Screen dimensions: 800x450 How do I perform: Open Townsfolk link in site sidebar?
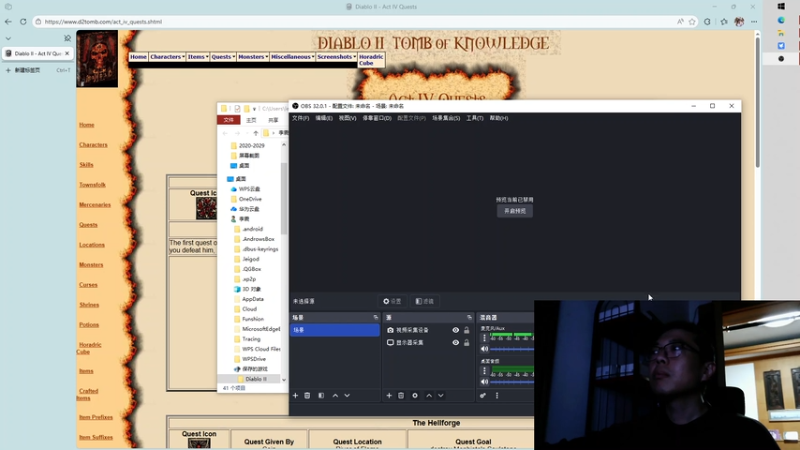(92, 185)
